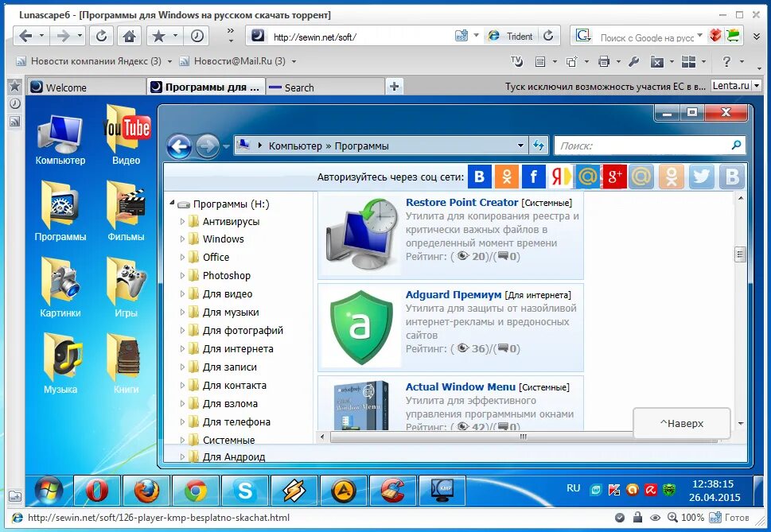The width and height of the screenshot is (771, 532).
Task: Open the Компьютер desktop icon
Action: coord(60,140)
